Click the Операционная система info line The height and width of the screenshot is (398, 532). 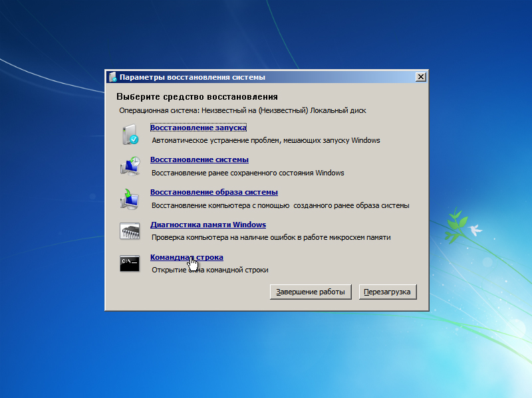(x=243, y=110)
